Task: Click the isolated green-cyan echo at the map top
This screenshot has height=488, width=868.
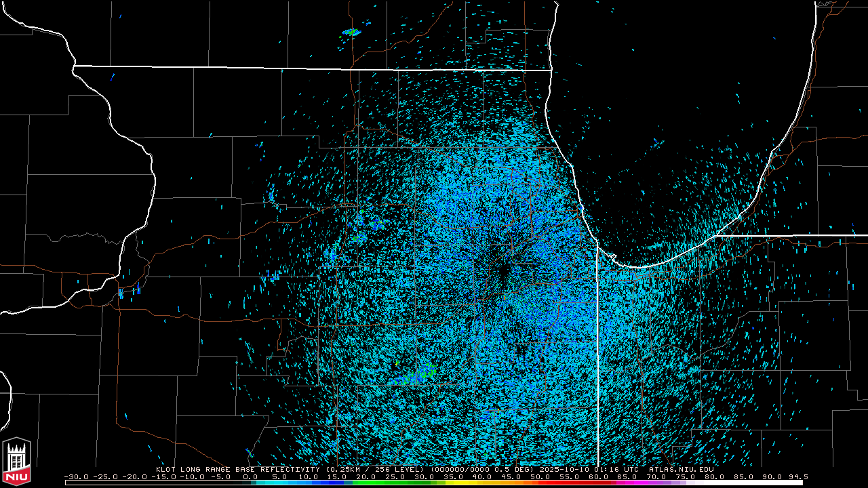Action: [x=351, y=32]
